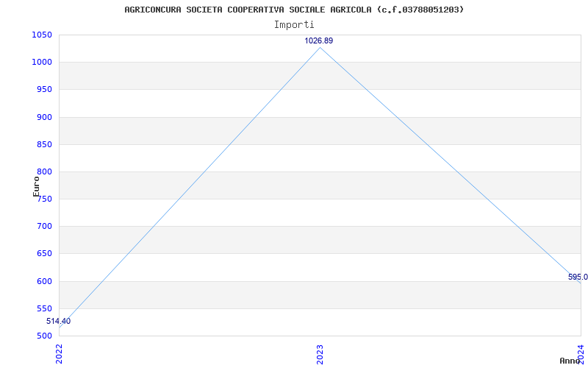588x368 pixels.
Task: Click the Importi subtitle
Action: point(294,25)
